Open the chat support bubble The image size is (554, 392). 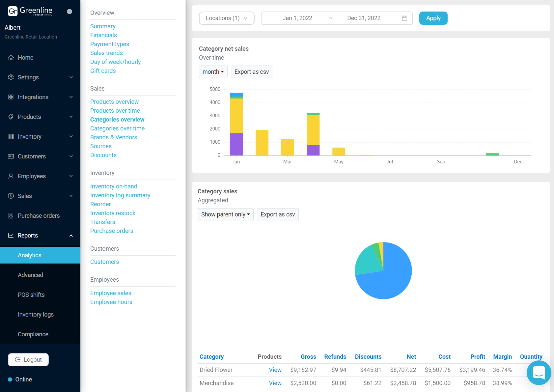tap(539, 373)
